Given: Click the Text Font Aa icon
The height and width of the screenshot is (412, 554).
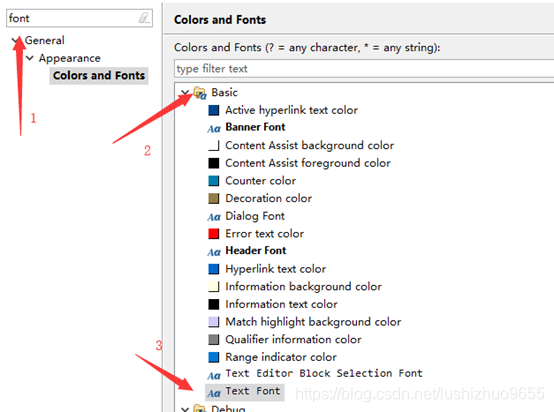Looking at the screenshot, I should pos(214,393).
